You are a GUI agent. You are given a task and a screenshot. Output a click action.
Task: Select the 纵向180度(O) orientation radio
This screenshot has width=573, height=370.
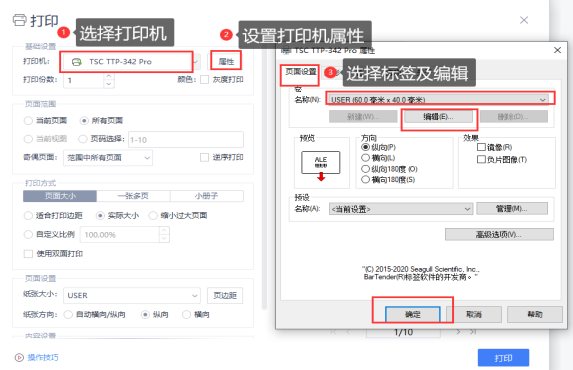pyautogui.click(x=365, y=169)
